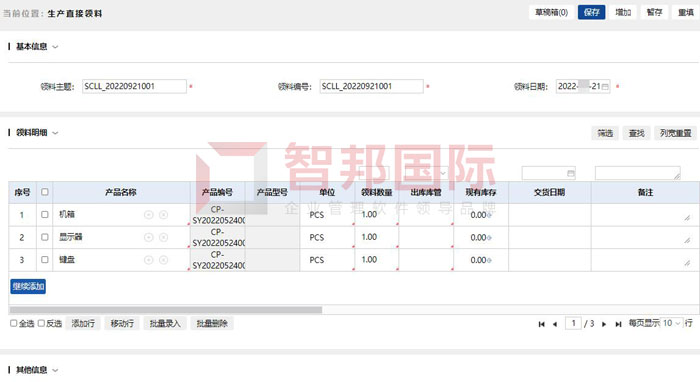The height and width of the screenshot is (382, 700).
Task: Collapse the 领料明细 section
Action: 55,133
